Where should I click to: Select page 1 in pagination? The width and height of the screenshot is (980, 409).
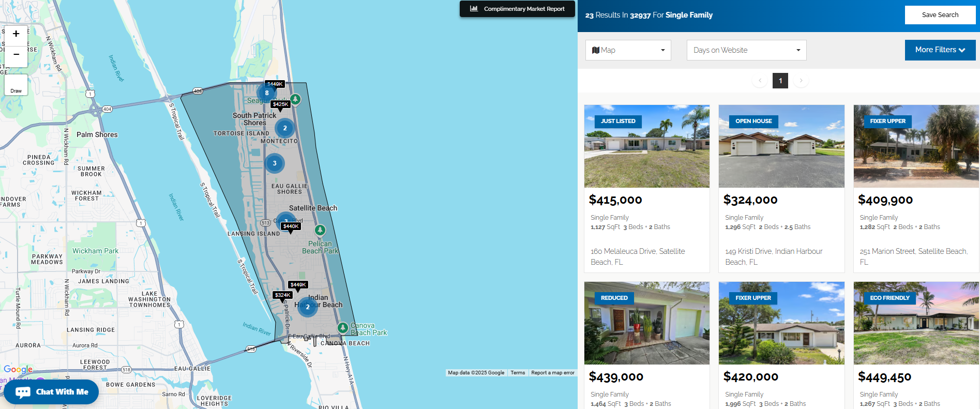[780, 81]
